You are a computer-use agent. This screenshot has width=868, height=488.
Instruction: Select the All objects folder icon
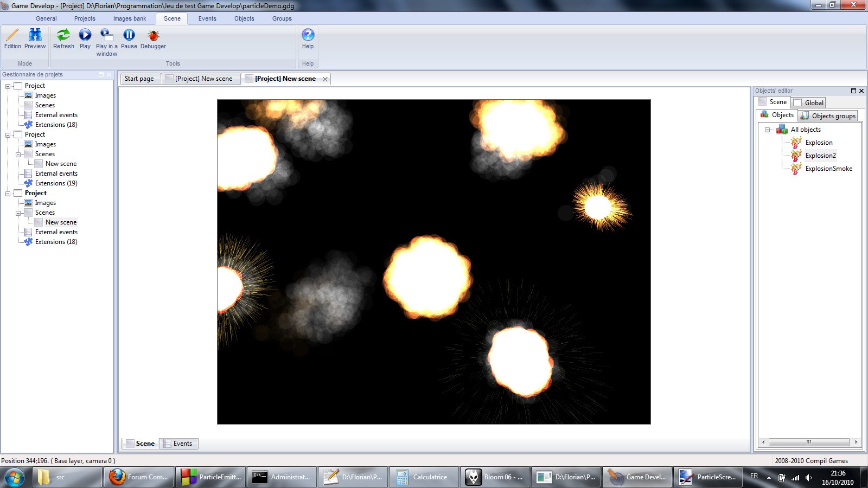[x=782, y=130]
